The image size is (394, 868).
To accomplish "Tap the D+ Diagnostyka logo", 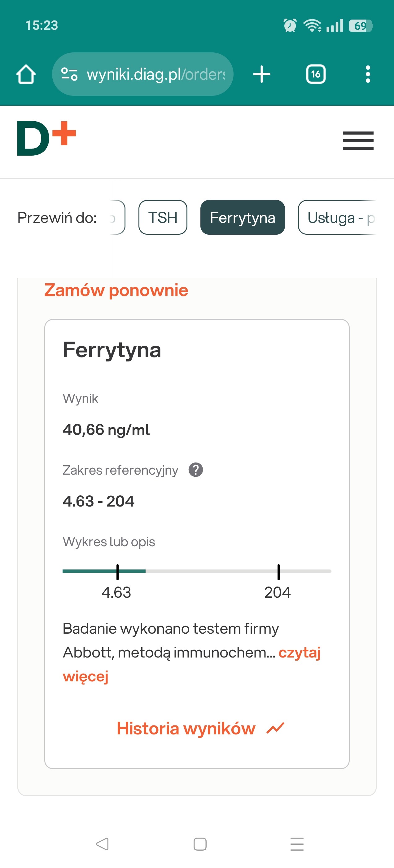I will tap(46, 138).
